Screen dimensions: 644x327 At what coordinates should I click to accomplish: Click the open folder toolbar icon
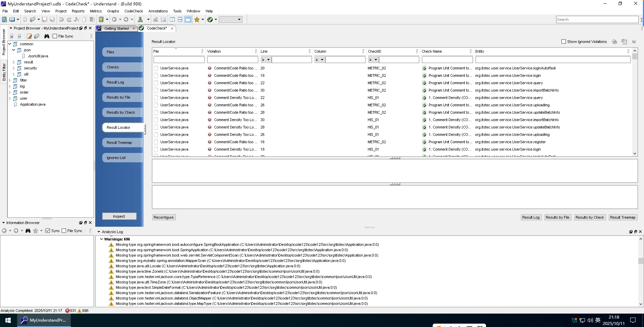[33, 19]
